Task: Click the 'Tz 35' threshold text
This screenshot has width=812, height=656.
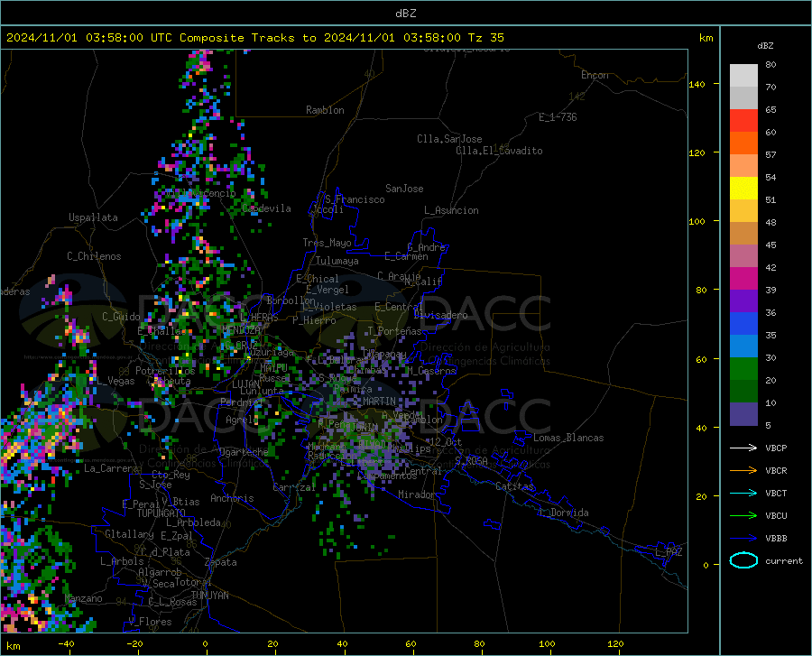Action: point(486,38)
